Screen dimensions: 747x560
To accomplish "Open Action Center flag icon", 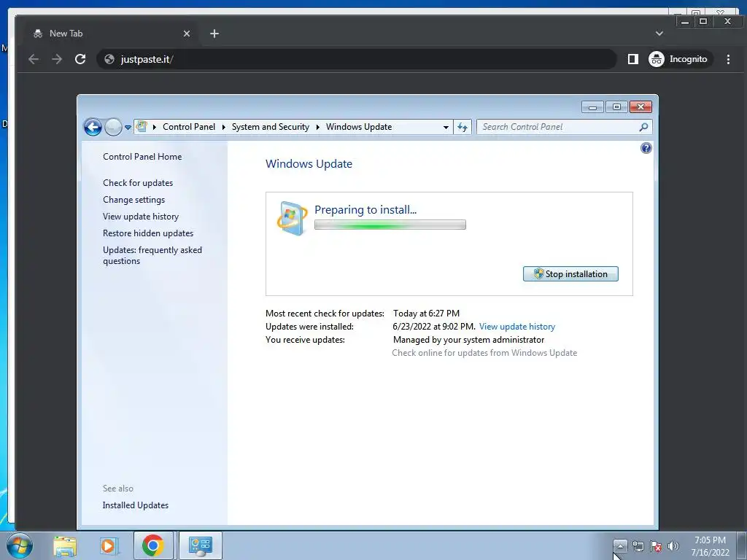I will click(656, 546).
